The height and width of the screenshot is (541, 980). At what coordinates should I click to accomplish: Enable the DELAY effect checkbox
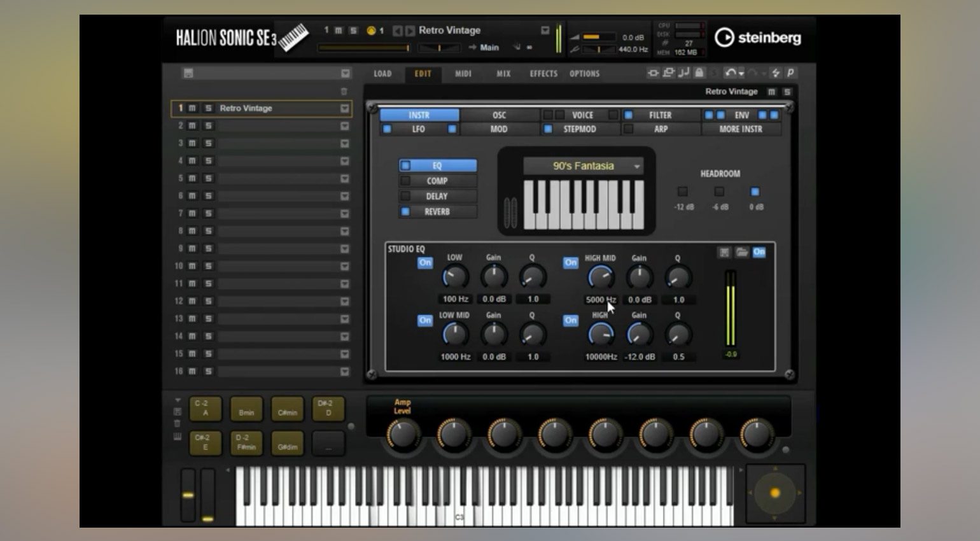405,196
